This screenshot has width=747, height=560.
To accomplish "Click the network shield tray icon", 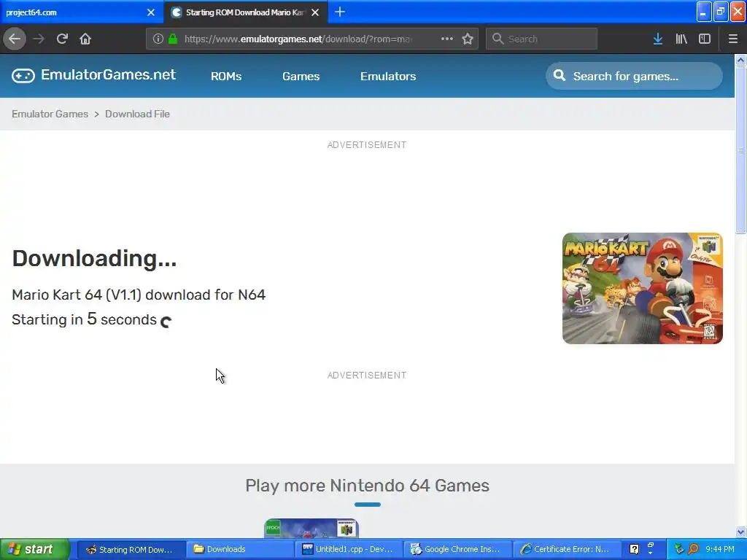I will coord(679,549).
